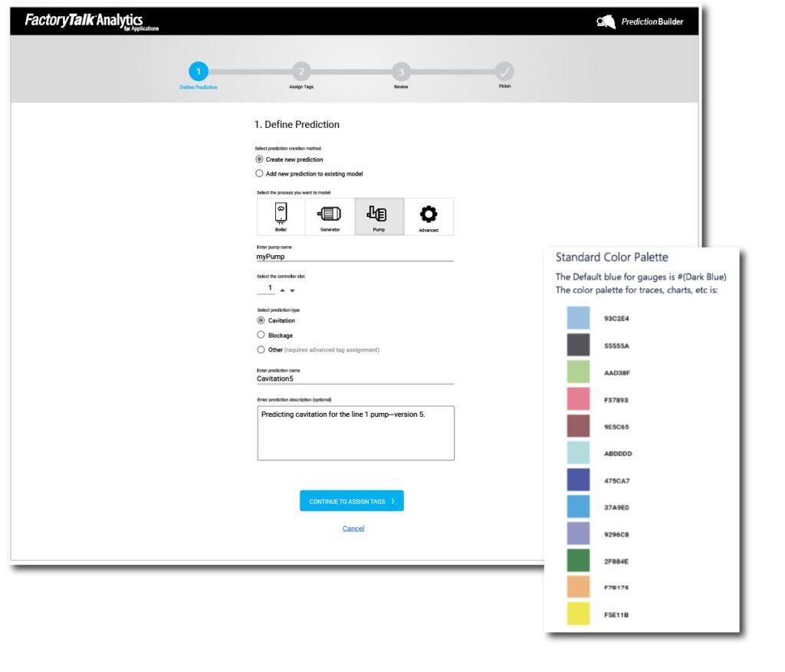Click Continue to Assign Tags button

(x=352, y=501)
